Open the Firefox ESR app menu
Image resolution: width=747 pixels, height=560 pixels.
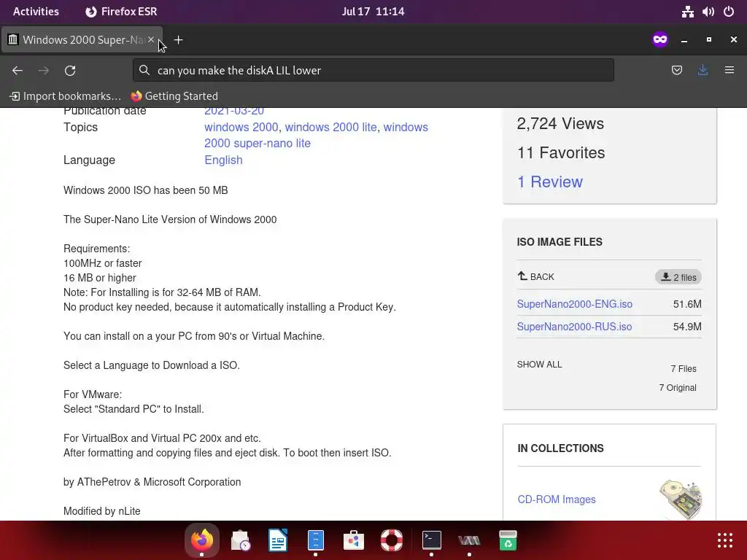[x=121, y=12]
